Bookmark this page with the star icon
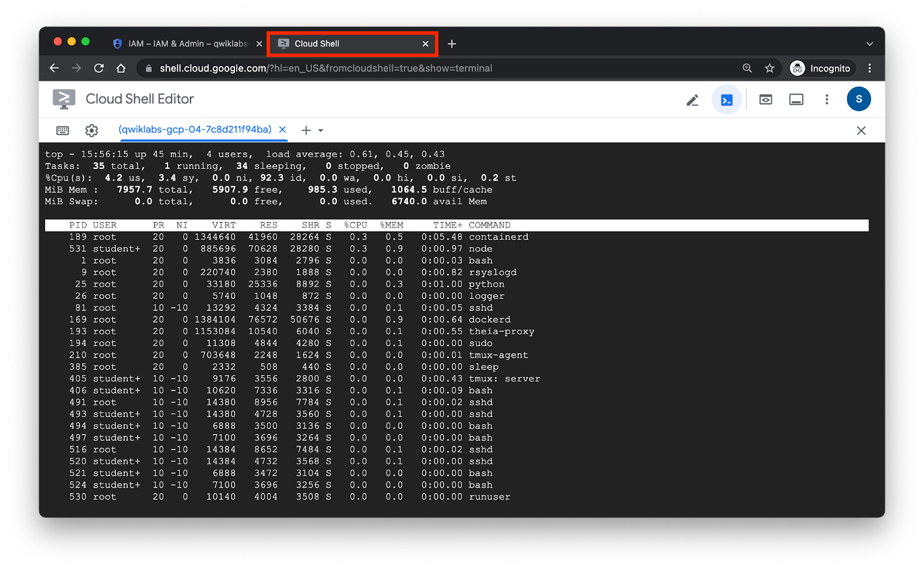 (769, 68)
